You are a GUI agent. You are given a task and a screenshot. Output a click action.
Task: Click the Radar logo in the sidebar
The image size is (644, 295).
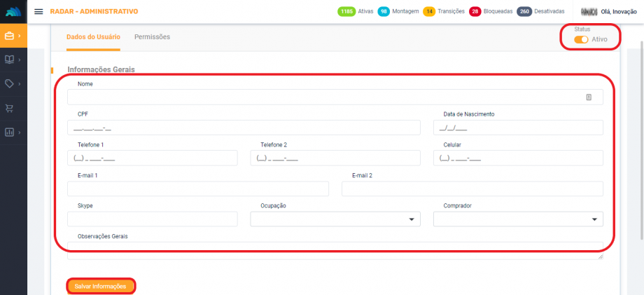(13, 12)
